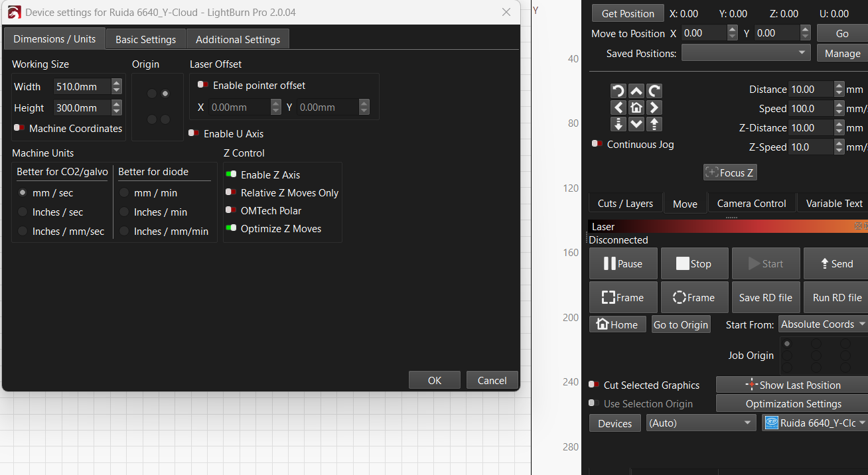868x475 pixels.
Task: Click the circular Frame button
Action: pos(695,297)
